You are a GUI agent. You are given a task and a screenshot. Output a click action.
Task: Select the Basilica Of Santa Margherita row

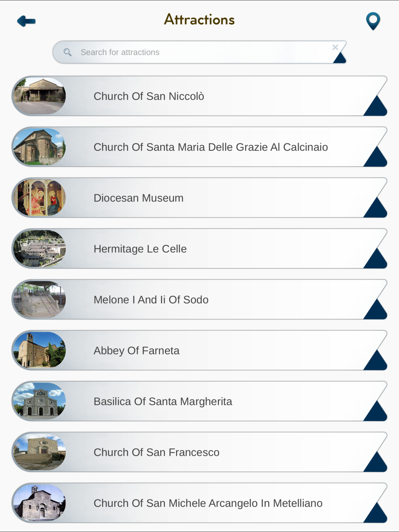199,401
